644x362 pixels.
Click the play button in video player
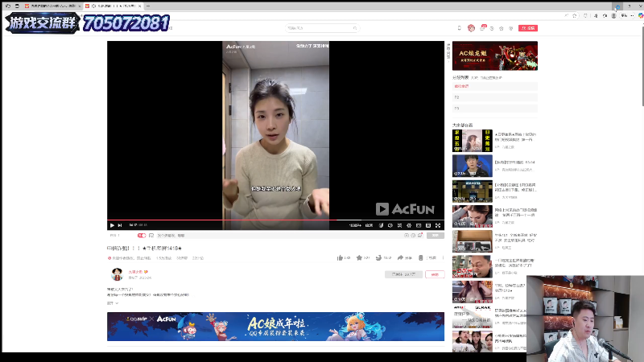coord(112,225)
